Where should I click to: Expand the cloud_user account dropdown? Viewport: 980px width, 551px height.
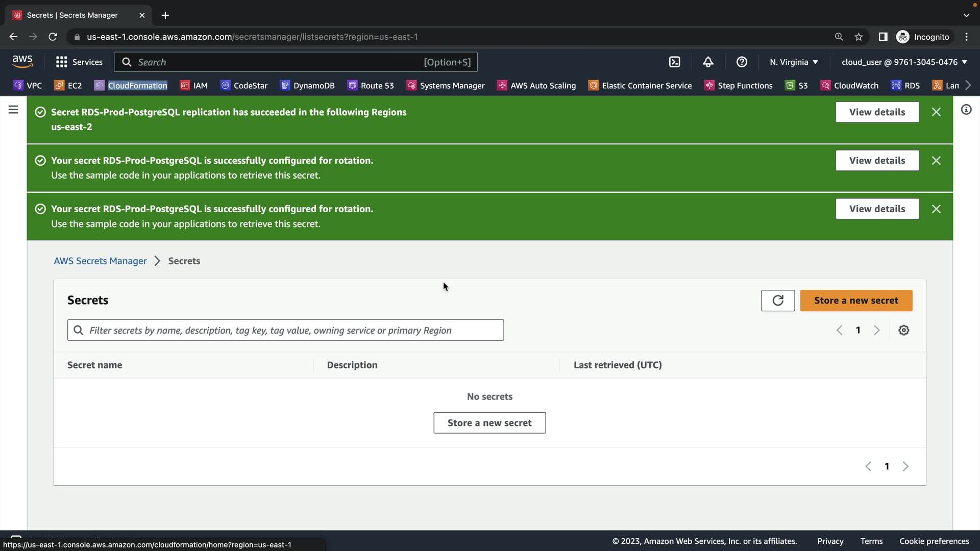tap(904, 62)
